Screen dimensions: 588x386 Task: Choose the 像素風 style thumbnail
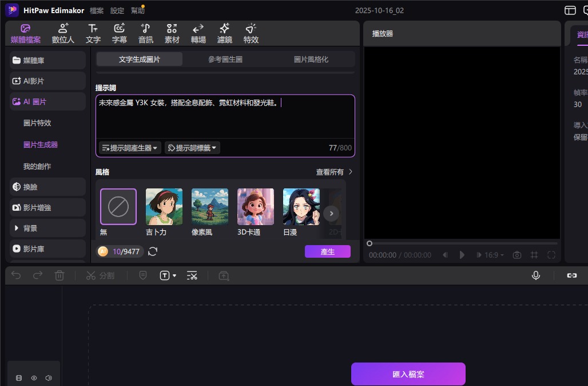click(209, 207)
